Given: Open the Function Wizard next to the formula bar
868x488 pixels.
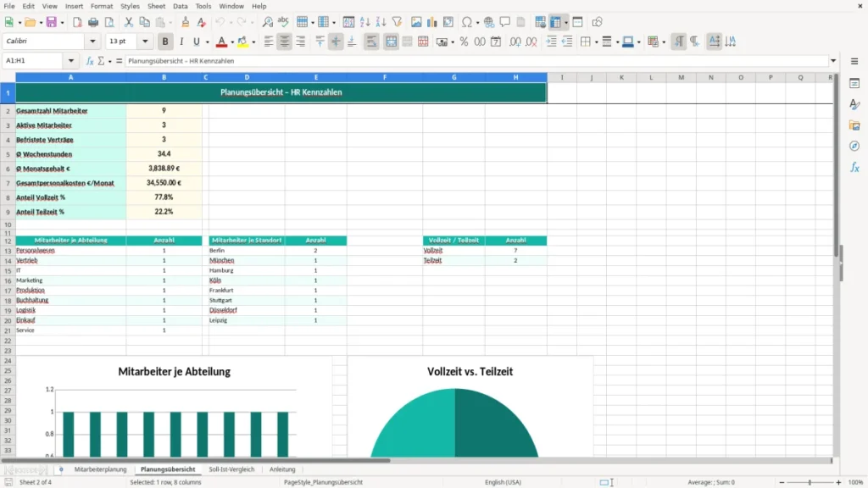Looking at the screenshot, I should point(90,61).
